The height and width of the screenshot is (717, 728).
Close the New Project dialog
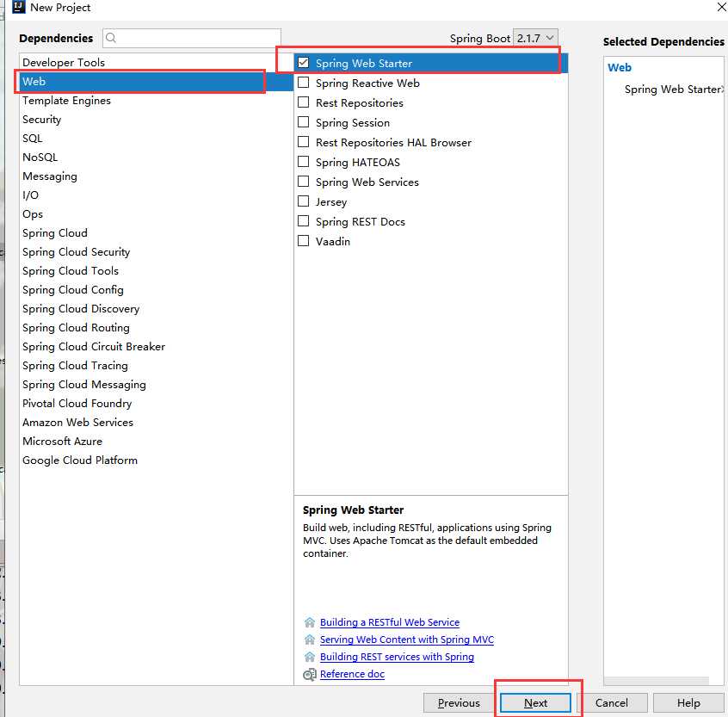tap(722, 7)
